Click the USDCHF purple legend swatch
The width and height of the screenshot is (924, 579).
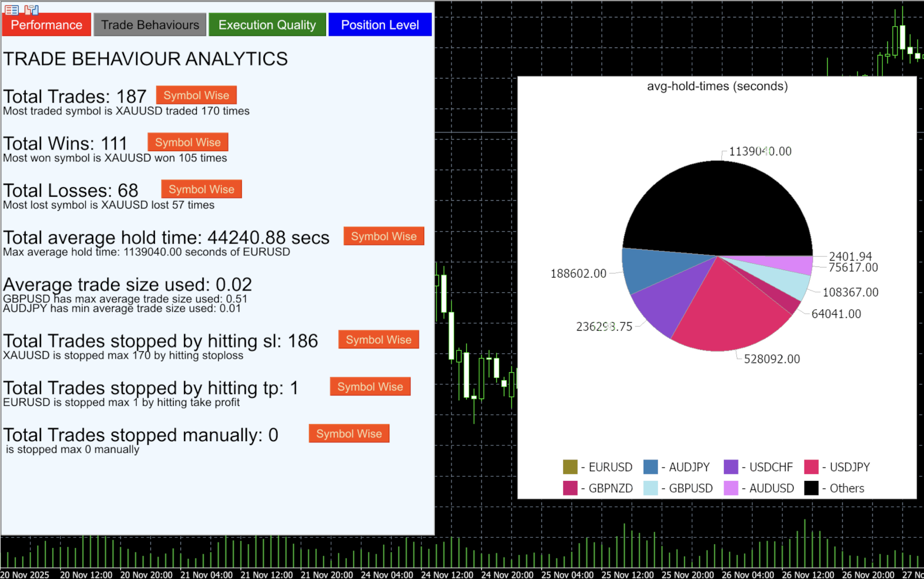click(x=731, y=467)
